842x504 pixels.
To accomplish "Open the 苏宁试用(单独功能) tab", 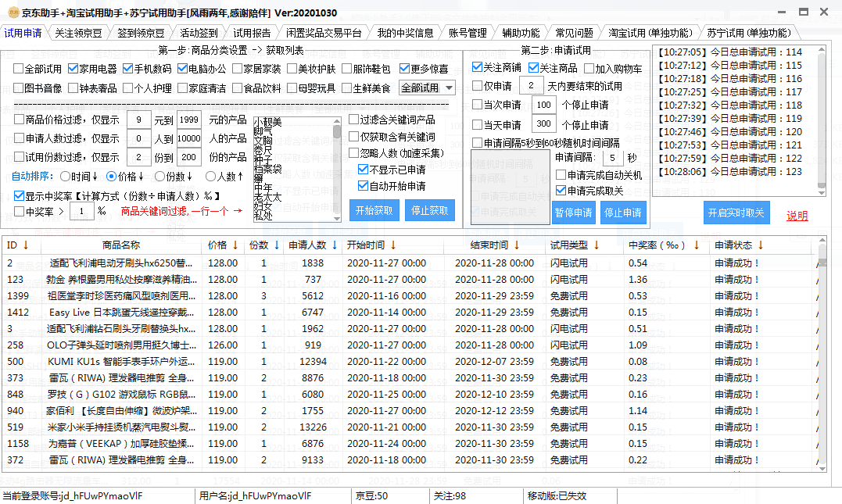I will (x=748, y=34).
